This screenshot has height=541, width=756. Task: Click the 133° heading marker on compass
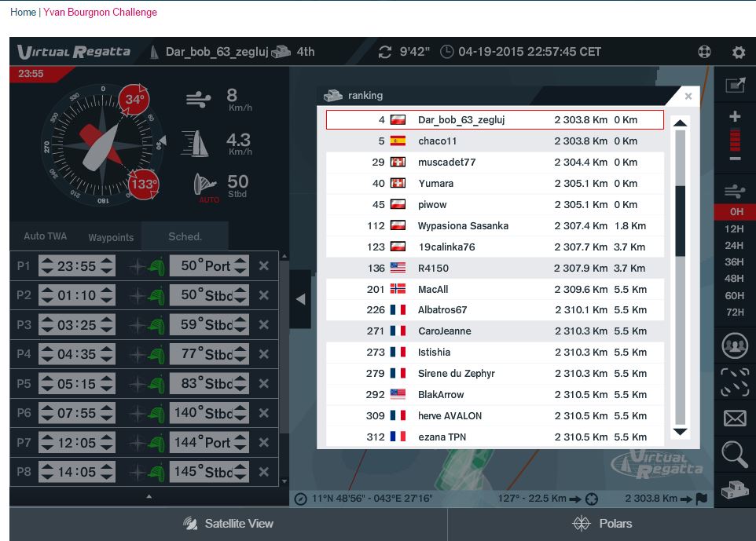point(143,184)
